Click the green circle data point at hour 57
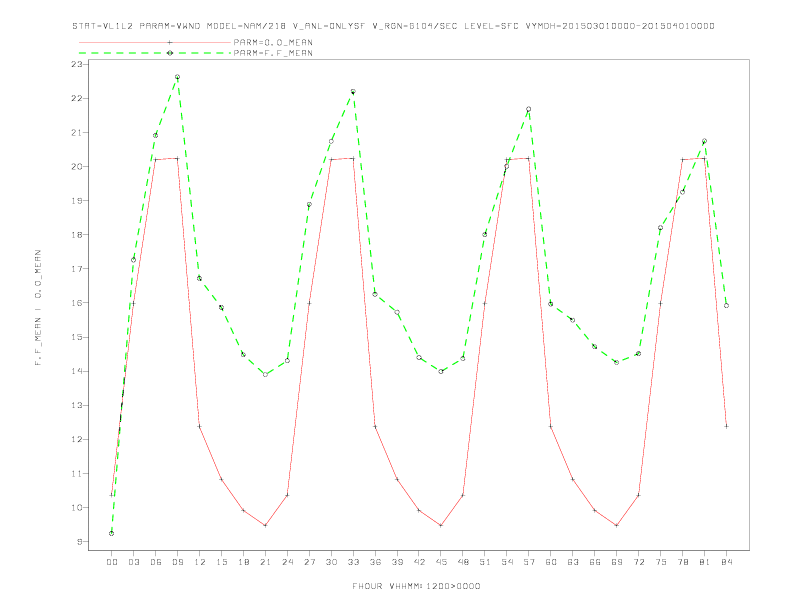 pos(529,109)
